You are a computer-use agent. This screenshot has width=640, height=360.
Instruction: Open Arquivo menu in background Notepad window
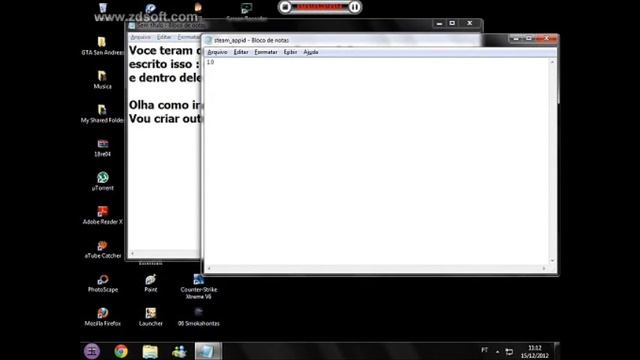point(140,37)
